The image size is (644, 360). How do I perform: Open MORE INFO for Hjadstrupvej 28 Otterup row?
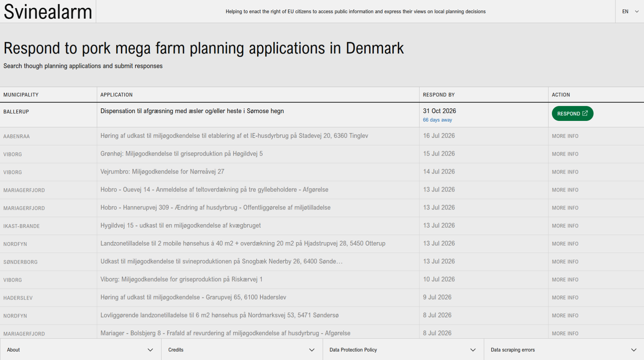coord(565,244)
